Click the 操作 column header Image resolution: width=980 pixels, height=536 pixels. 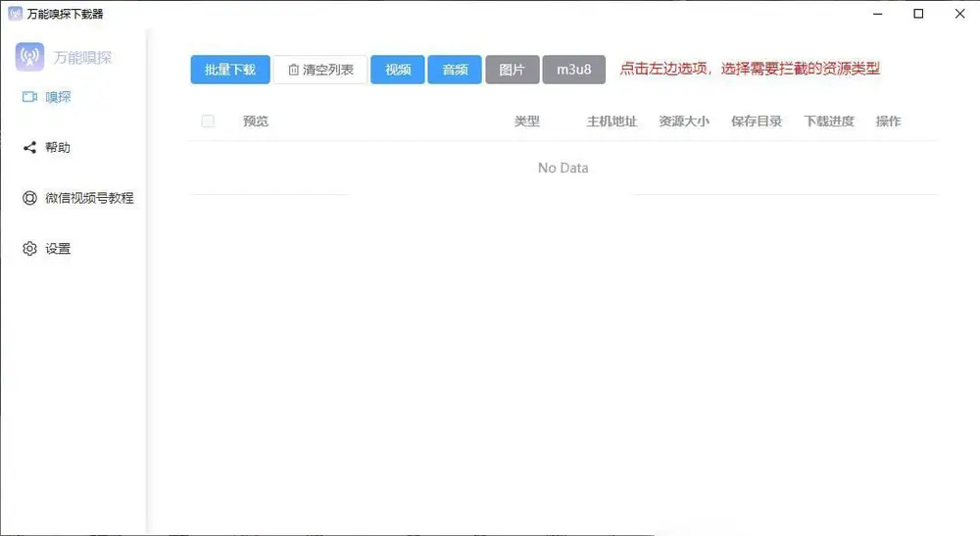click(x=888, y=122)
